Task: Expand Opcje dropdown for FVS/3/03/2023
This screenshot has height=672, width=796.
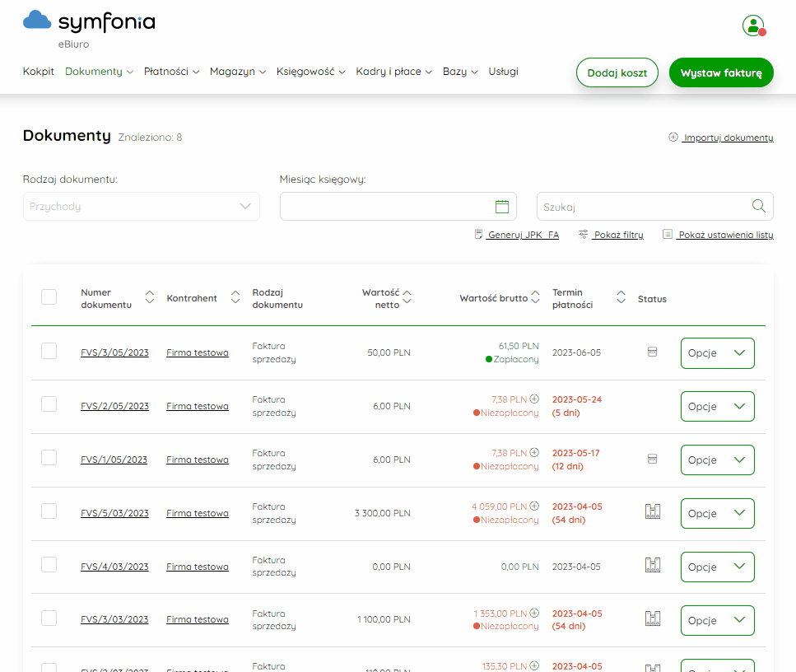Action: (717, 620)
